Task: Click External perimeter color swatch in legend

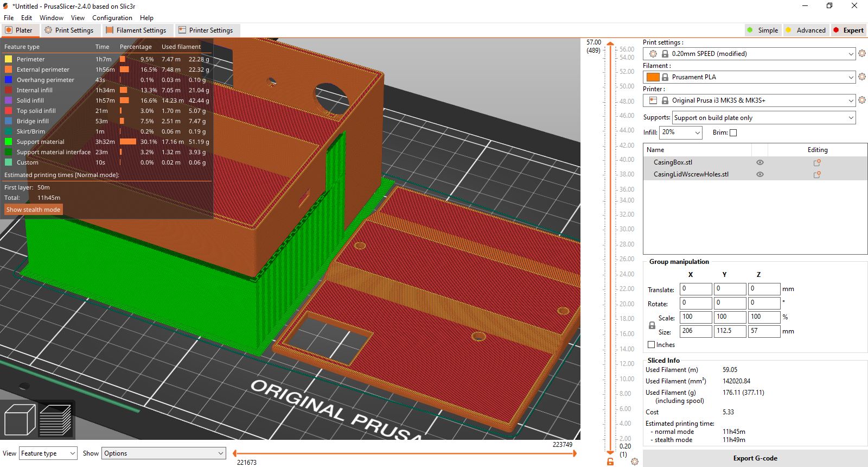Action: 8,70
